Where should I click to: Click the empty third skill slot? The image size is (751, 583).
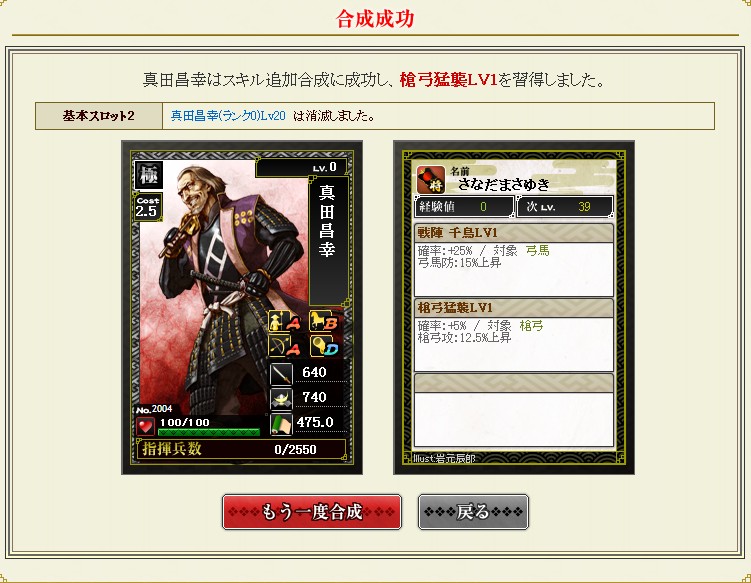click(513, 411)
